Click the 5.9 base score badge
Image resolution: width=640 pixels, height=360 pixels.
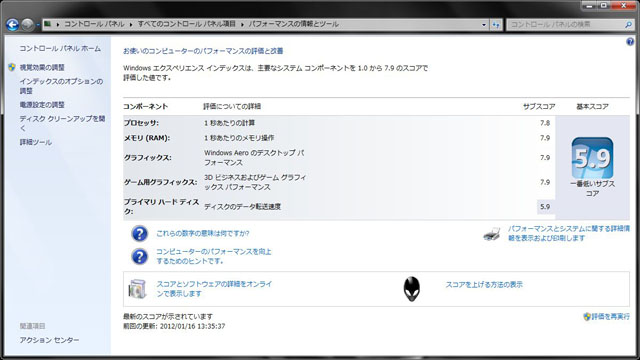tap(592, 158)
